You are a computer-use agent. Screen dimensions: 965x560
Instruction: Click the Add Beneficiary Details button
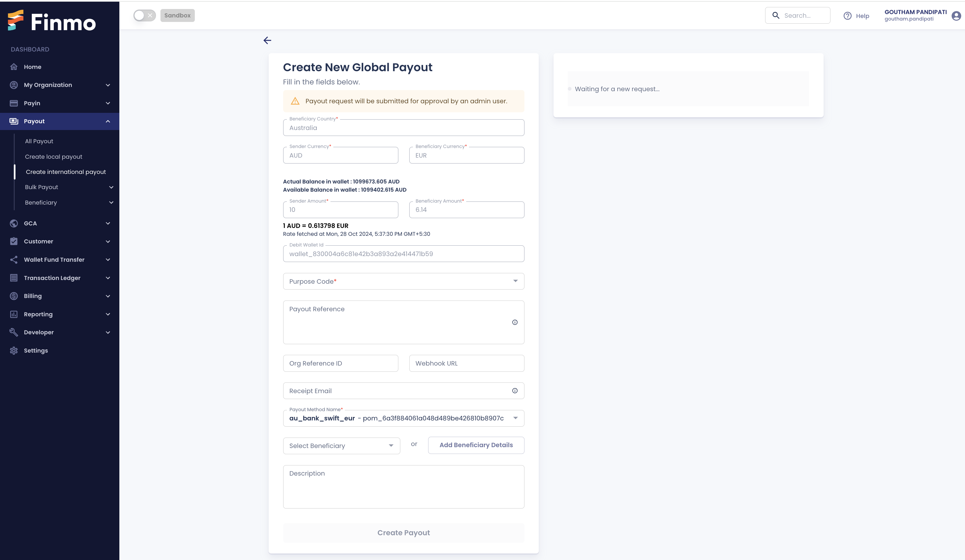[x=476, y=445]
